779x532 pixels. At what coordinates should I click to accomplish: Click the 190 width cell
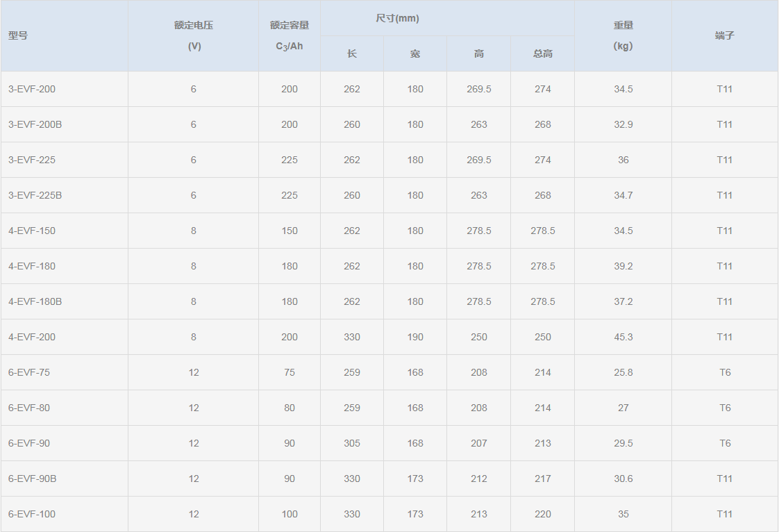[415, 337]
